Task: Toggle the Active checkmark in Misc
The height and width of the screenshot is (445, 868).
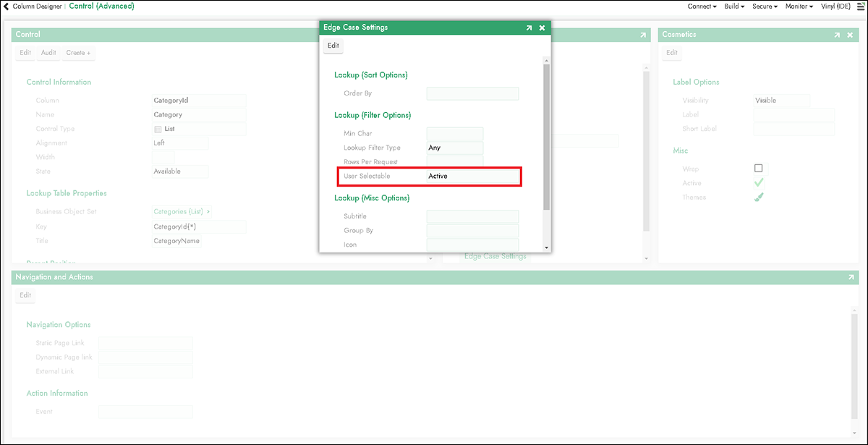Action: (x=758, y=183)
